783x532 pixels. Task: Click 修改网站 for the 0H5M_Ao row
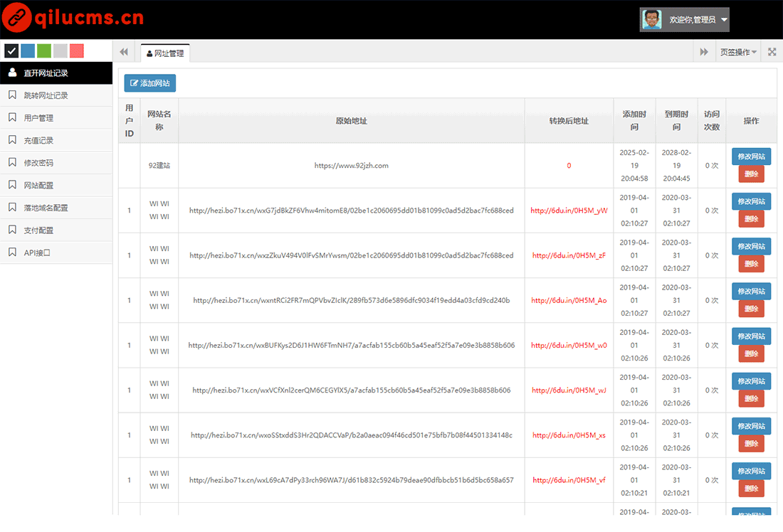[x=752, y=291]
